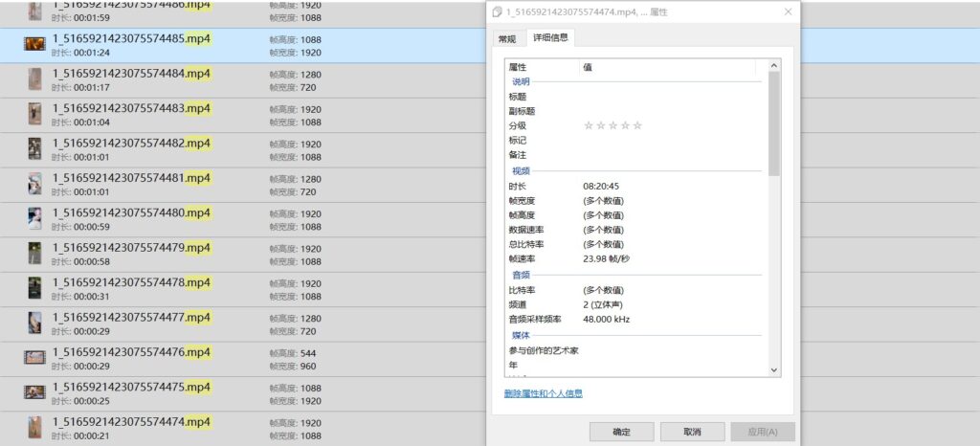
Task: Click the file icon for 574483.mp4
Action: tap(34, 114)
